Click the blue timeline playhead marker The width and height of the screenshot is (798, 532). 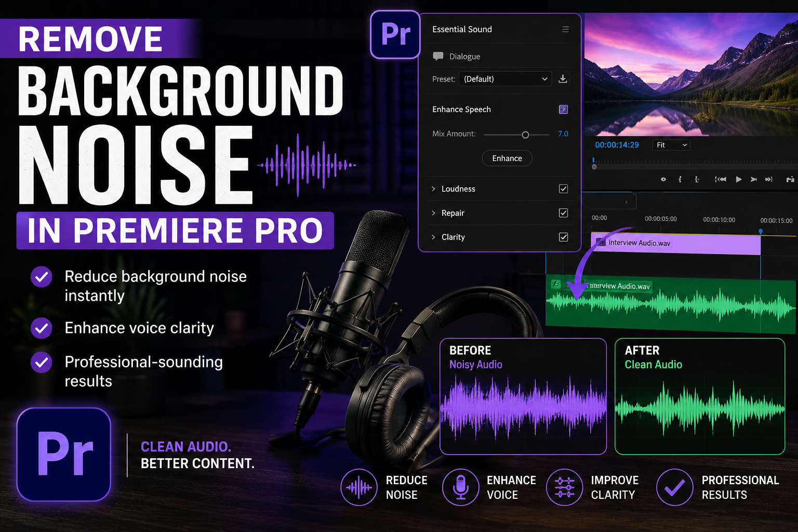[x=761, y=231]
